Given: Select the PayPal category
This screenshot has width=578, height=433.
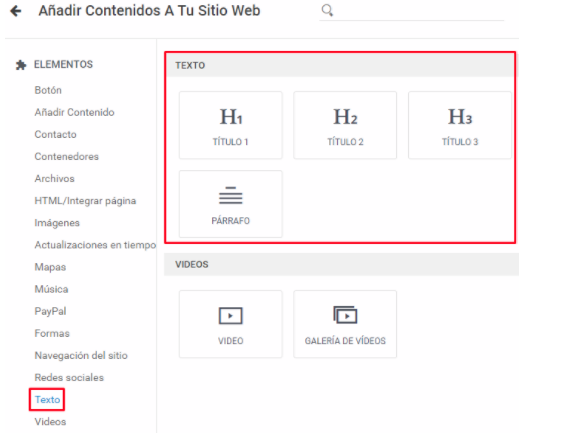Looking at the screenshot, I should (x=50, y=311).
